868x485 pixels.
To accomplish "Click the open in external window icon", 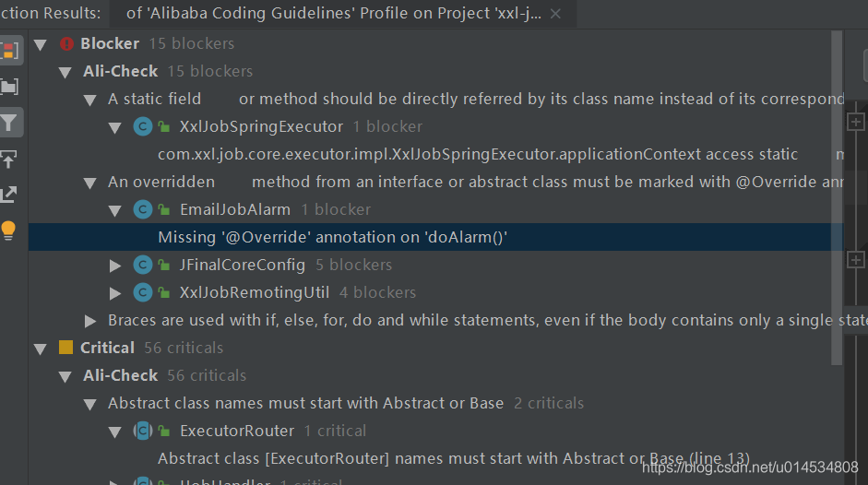I will click(10, 194).
